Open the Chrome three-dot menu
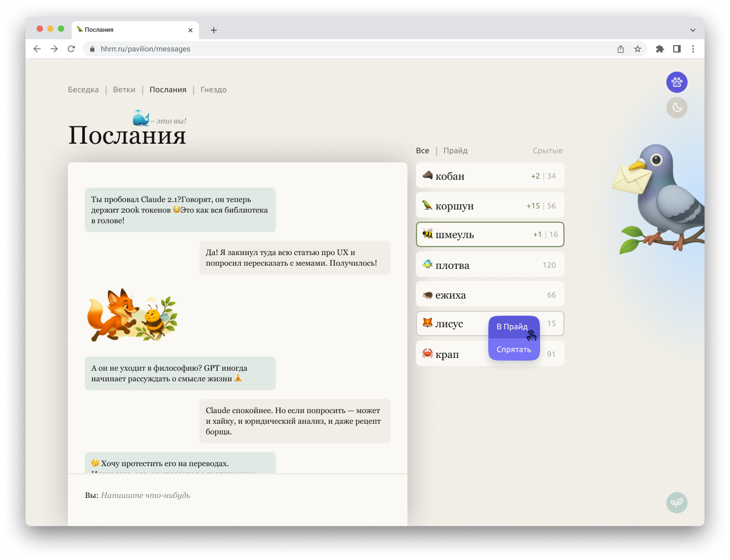This screenshot has height=560, width=730. pyautogui.click(x=692, y=49)
